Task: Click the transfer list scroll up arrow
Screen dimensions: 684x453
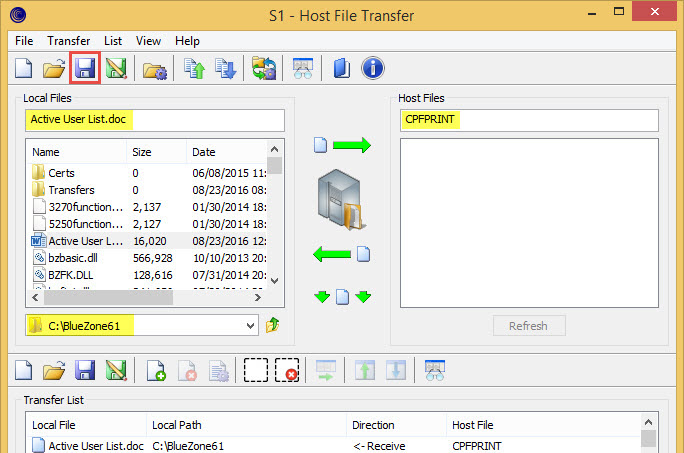Action: (648, 422)
